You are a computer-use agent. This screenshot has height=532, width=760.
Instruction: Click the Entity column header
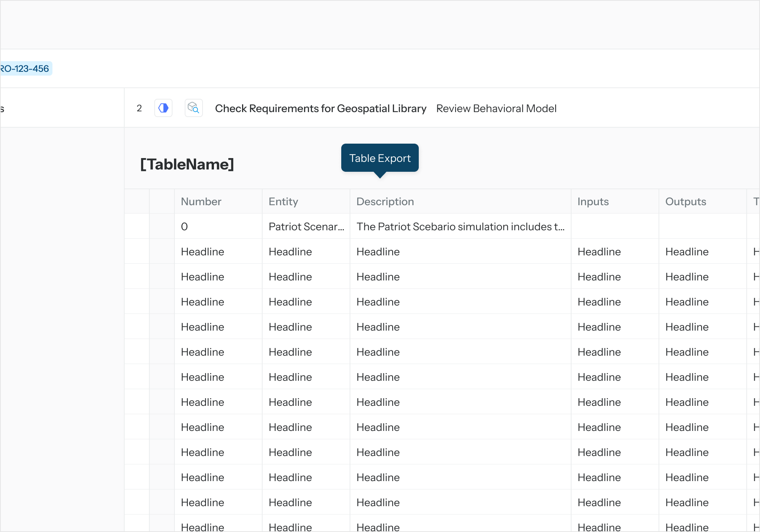pos(283,202)
